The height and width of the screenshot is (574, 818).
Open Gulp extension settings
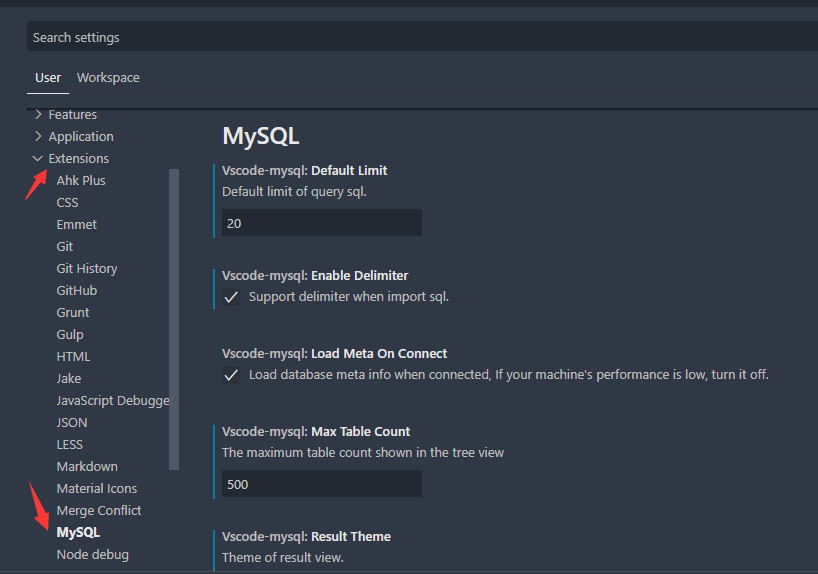tap(70, 334)
